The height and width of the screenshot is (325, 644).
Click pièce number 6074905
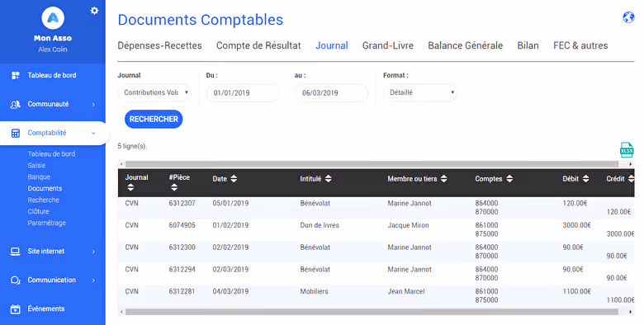pyautogui.click(x=182, y=225)
